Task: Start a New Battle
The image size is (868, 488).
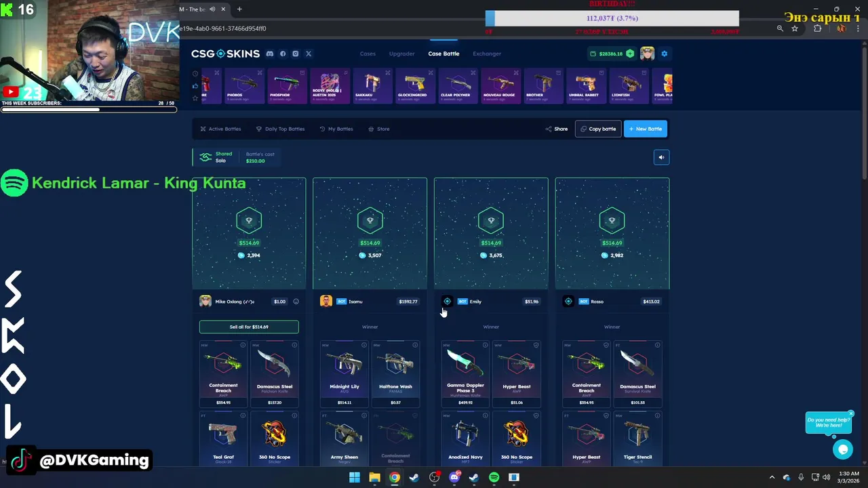Action: (646, 129)
